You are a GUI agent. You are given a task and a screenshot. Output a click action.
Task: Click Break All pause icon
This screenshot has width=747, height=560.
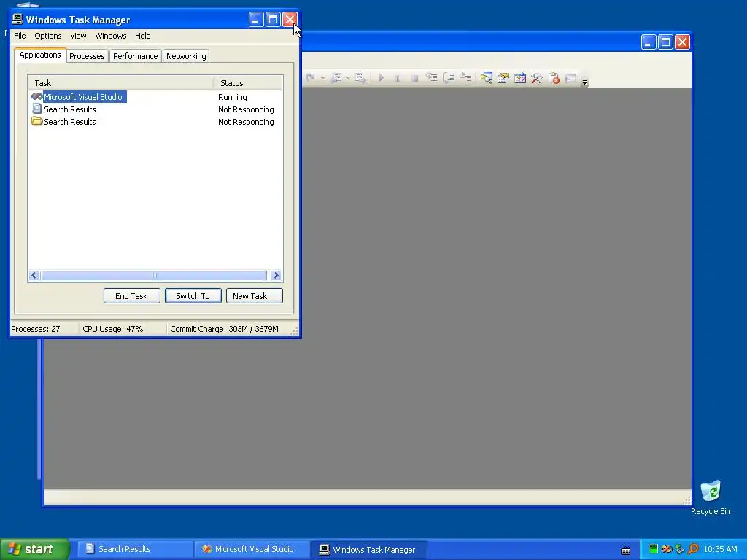[x=398, y=78]
